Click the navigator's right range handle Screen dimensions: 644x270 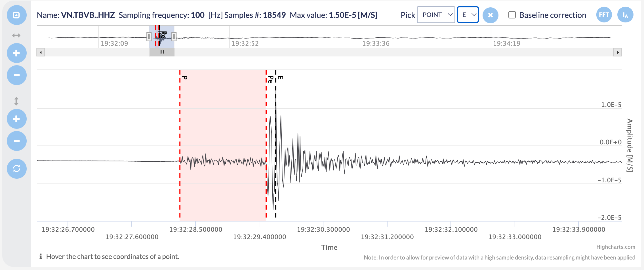[174, 37]
